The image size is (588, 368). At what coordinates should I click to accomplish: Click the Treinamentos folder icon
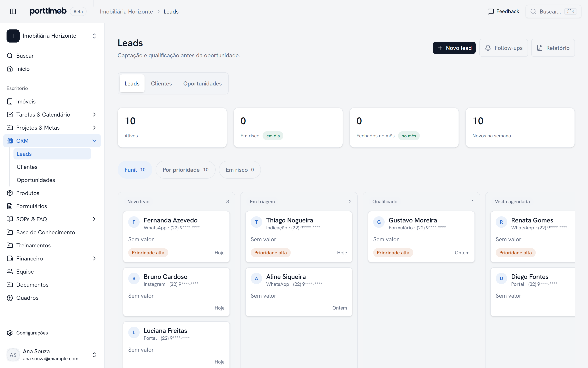(x=10, y=245)
